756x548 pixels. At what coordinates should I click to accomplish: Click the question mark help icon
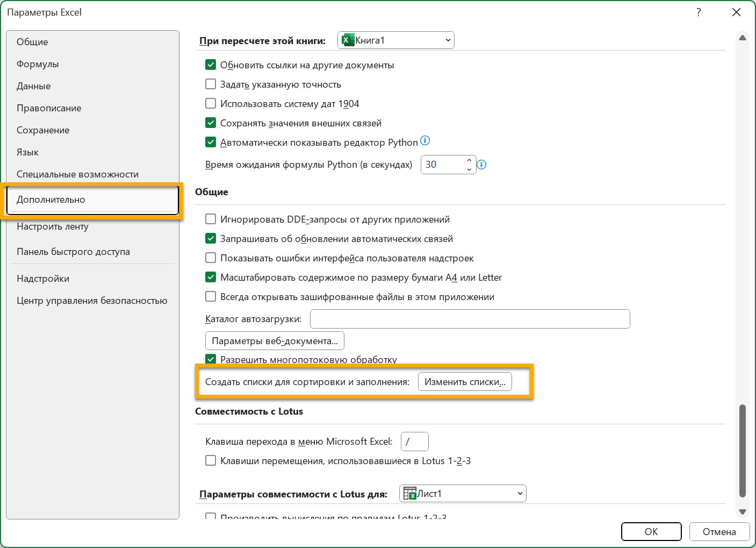click(x=699, y=12)
